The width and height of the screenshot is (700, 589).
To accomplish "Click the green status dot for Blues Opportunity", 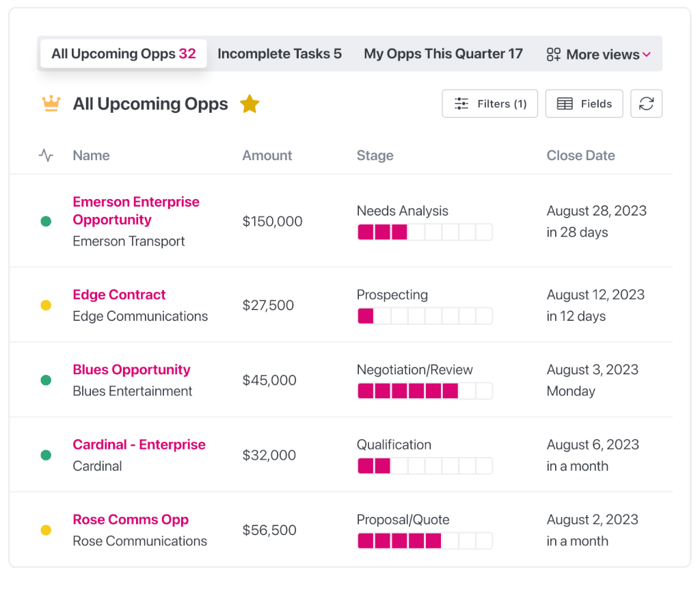I will 46,380.
